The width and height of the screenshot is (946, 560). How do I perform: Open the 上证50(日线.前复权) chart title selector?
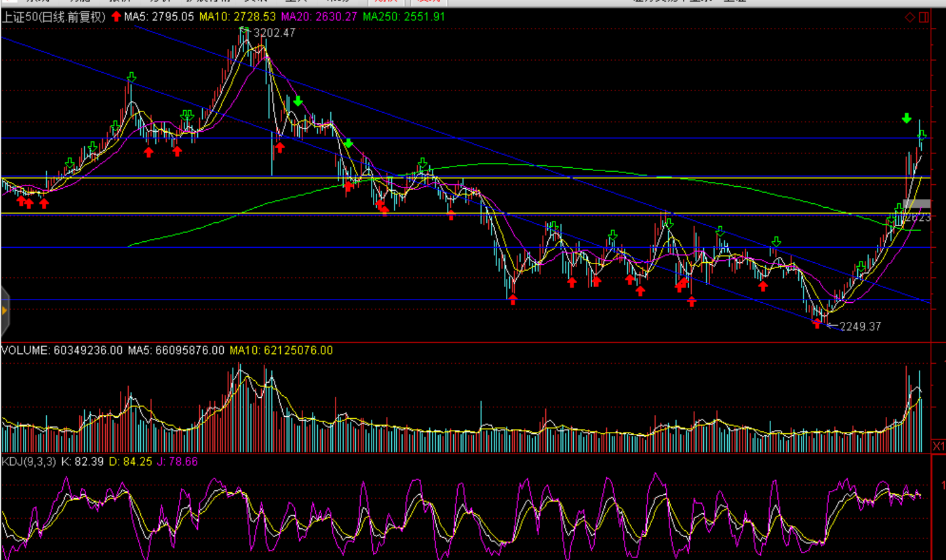(54, 17)
